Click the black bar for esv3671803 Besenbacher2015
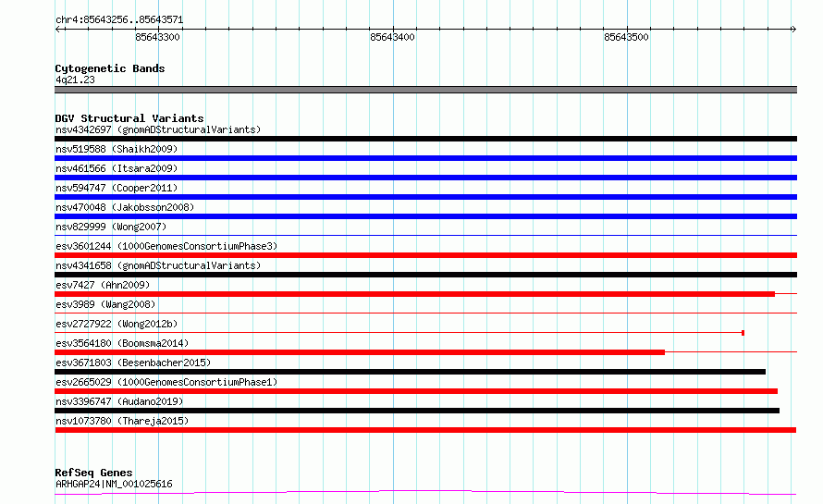The width and height of the screenshot is (823, 504). point(410,372)
